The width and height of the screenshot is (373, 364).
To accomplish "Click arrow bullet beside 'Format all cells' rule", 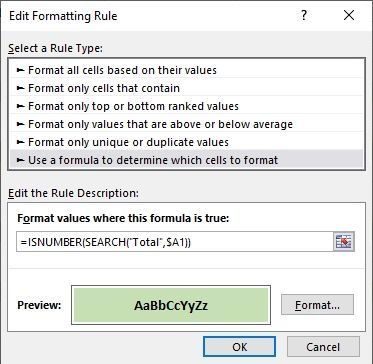I will (21, 70).
